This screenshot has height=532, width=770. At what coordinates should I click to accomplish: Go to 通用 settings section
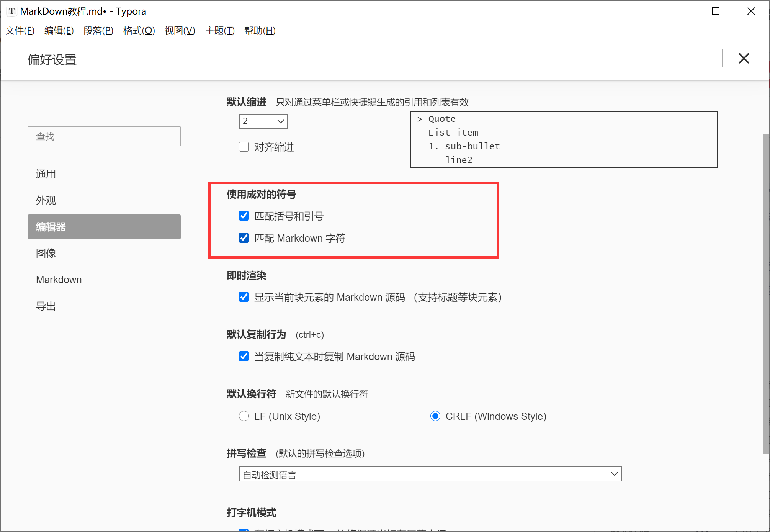104,174
